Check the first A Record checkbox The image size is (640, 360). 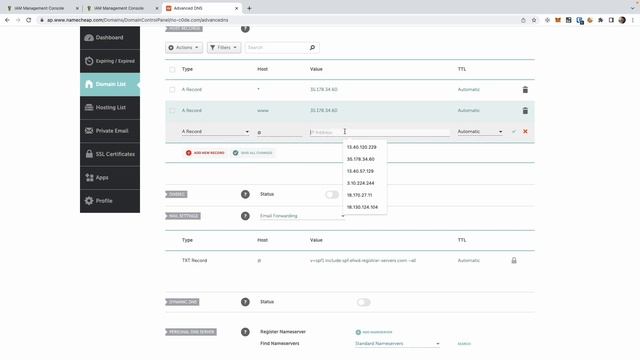tap(172, 89)
